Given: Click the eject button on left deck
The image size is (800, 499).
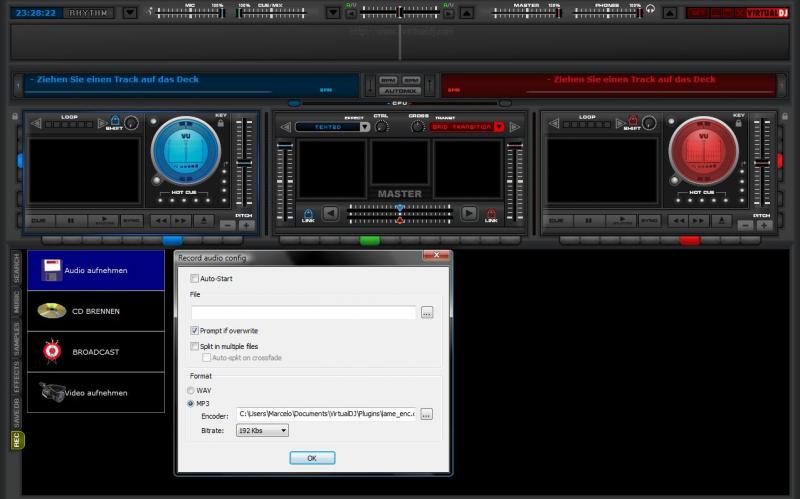Looking at the screenshot, I should 204,221.
